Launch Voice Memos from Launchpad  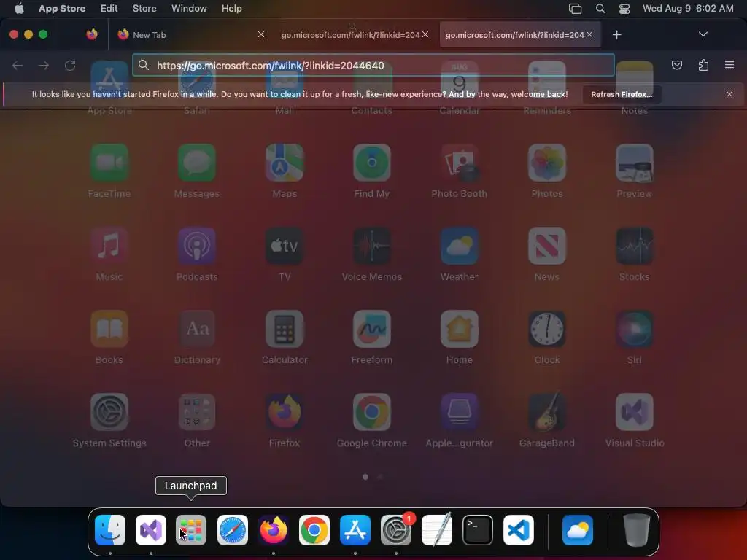371,246
